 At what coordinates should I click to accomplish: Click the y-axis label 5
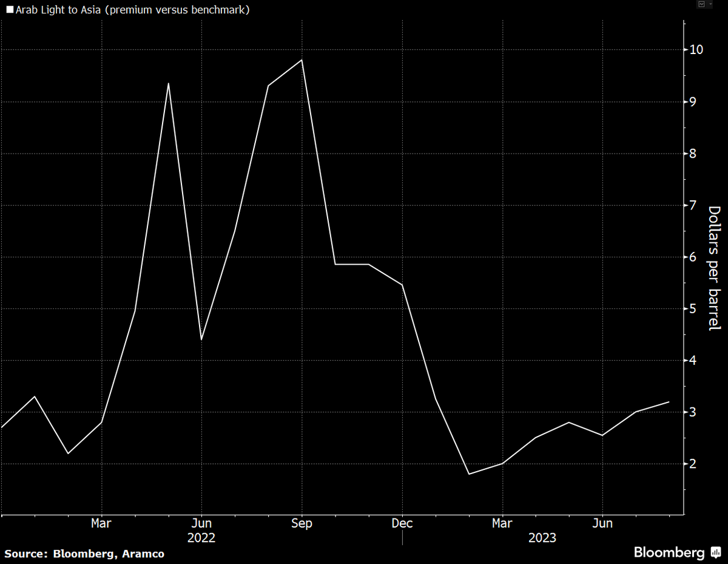(x=693, y=309)
